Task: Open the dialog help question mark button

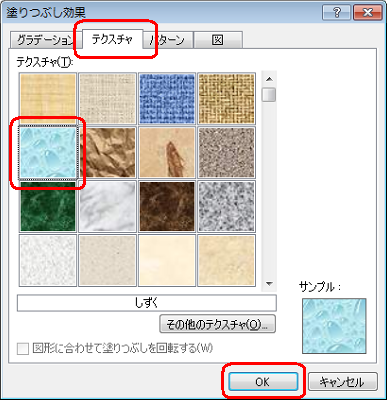Action: click(x=337, y=13)
